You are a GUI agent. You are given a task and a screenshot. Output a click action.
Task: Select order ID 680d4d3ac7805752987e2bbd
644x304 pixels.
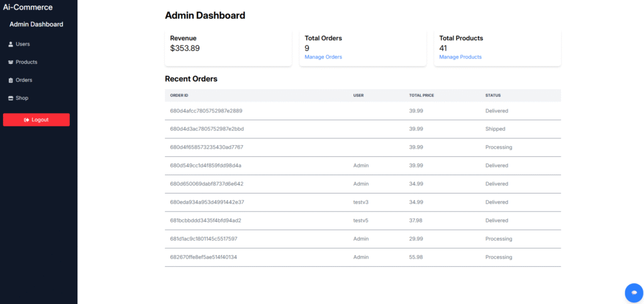(207, 129)
